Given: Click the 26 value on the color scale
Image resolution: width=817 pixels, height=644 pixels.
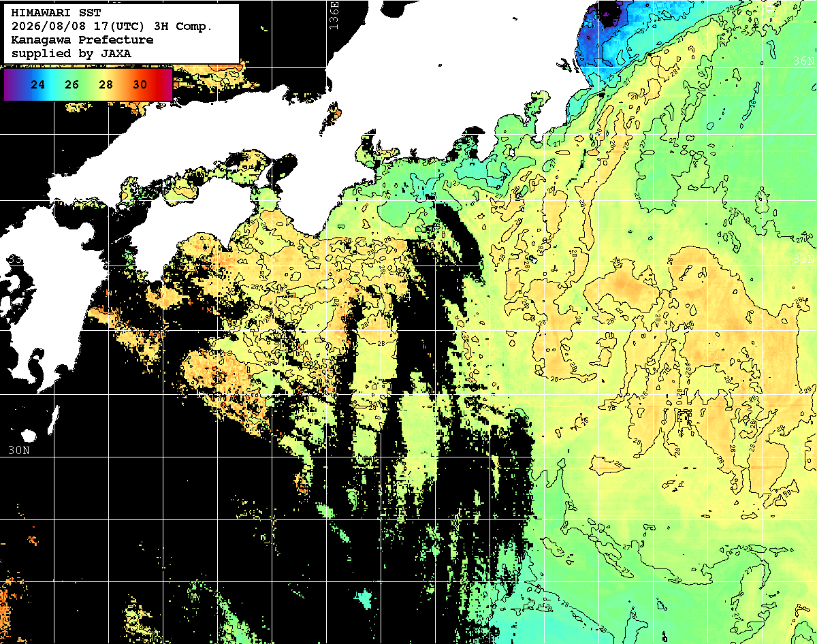Looking at the screenshot, I should click(72, 84).
